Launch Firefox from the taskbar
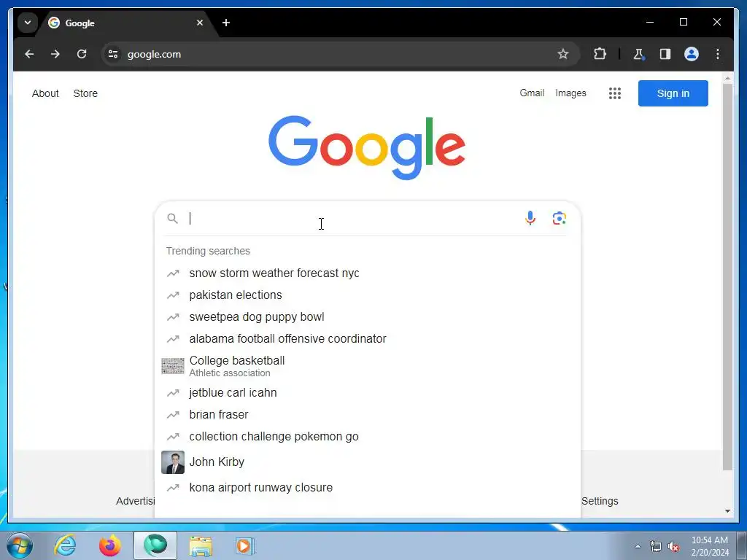The width and height of the screenshot is (747, 560). 110,545
